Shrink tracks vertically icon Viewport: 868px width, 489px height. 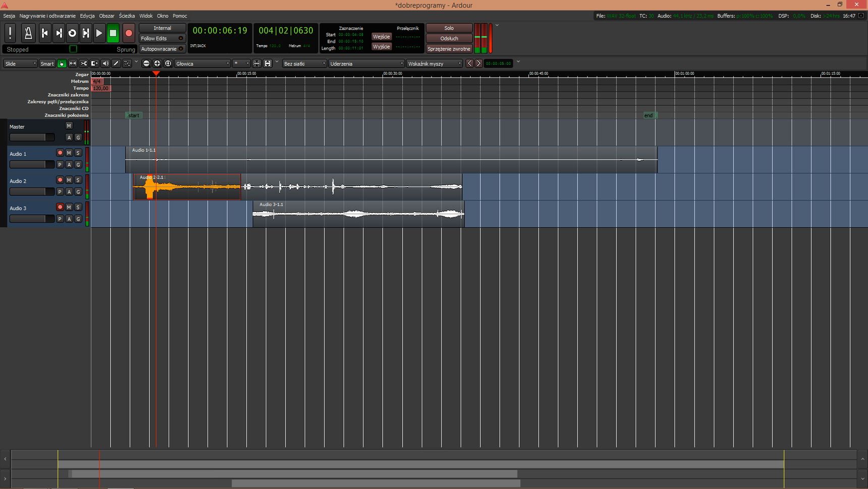(257, 64)
